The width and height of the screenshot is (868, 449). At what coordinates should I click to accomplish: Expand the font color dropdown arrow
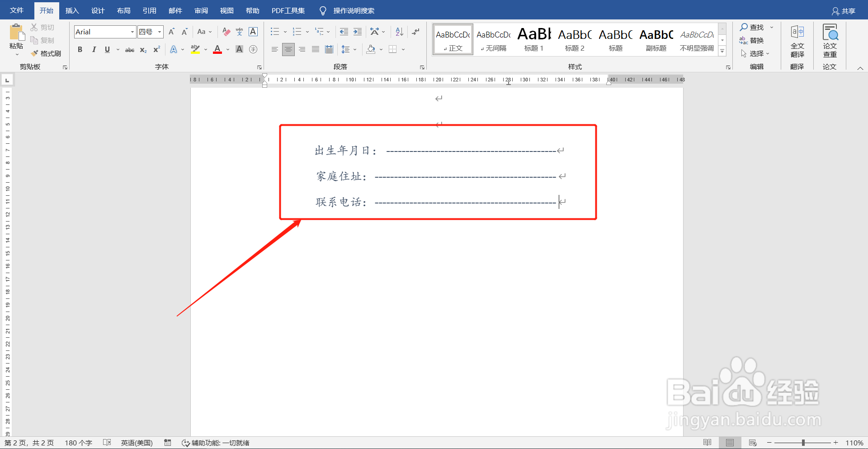point(228,49)
